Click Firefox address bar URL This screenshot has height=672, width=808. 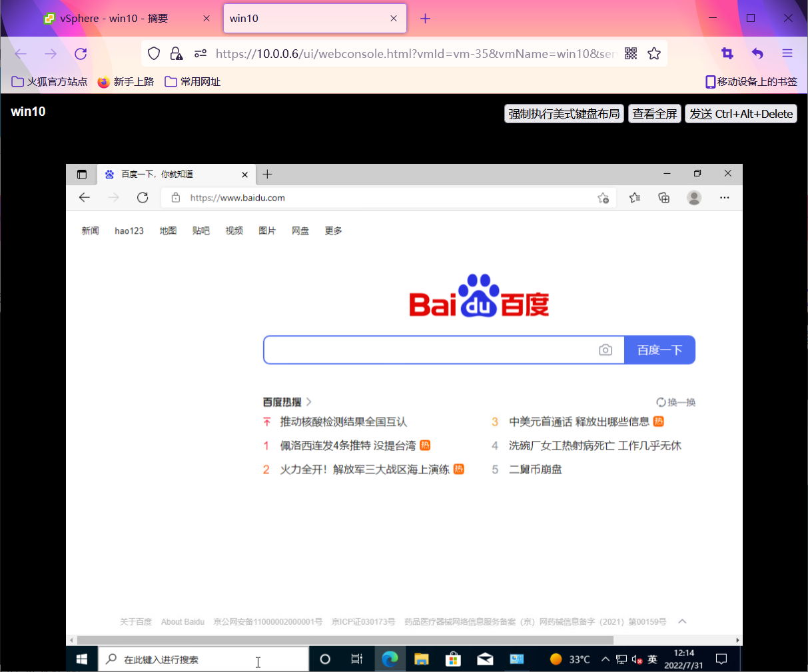coord(416,54)
